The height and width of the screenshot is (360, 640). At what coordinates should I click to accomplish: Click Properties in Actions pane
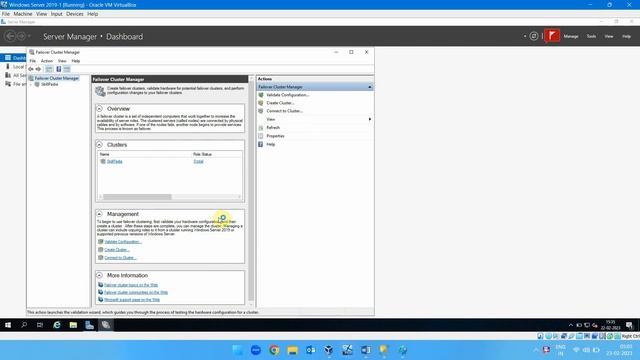coord(275,136)
